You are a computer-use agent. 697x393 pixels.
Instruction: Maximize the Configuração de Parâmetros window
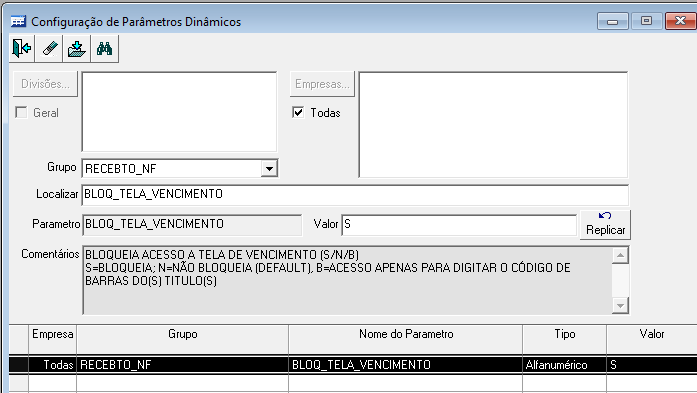tap(646, 21)
